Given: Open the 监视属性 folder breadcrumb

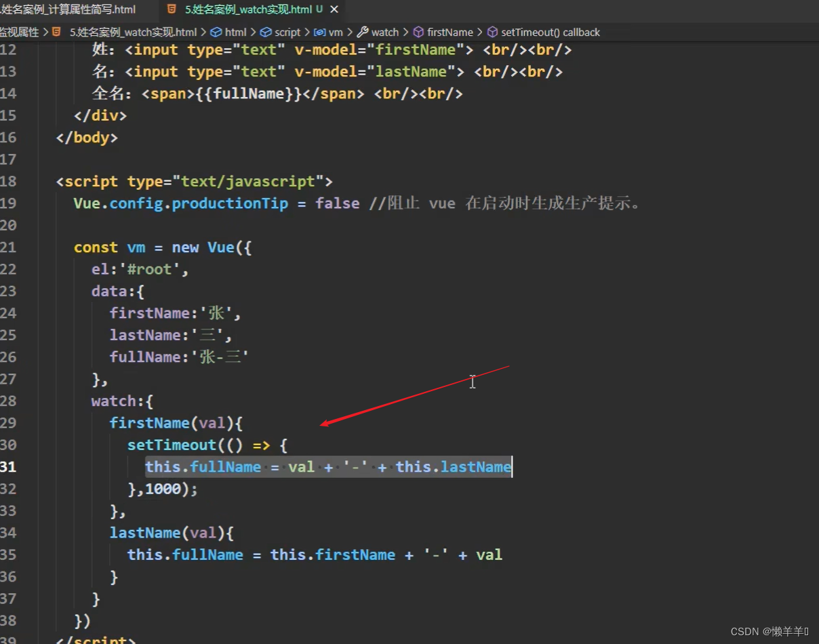Looking at the screenshot, I should [20, 32].
